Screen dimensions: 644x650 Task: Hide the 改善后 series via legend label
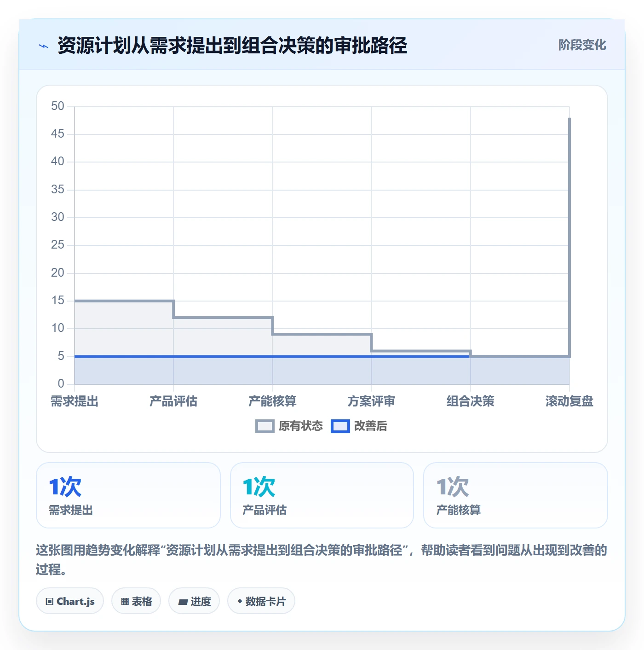coord(370,426)
